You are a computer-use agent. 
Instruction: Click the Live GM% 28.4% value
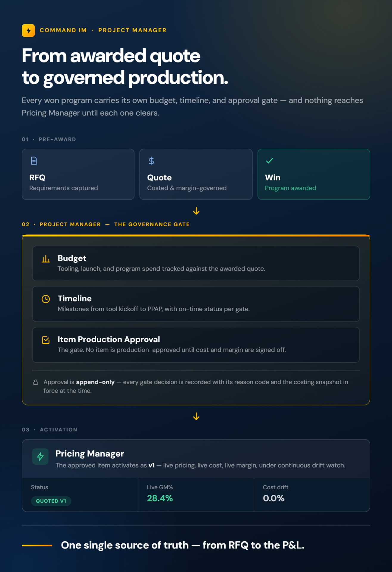(160, 498)
